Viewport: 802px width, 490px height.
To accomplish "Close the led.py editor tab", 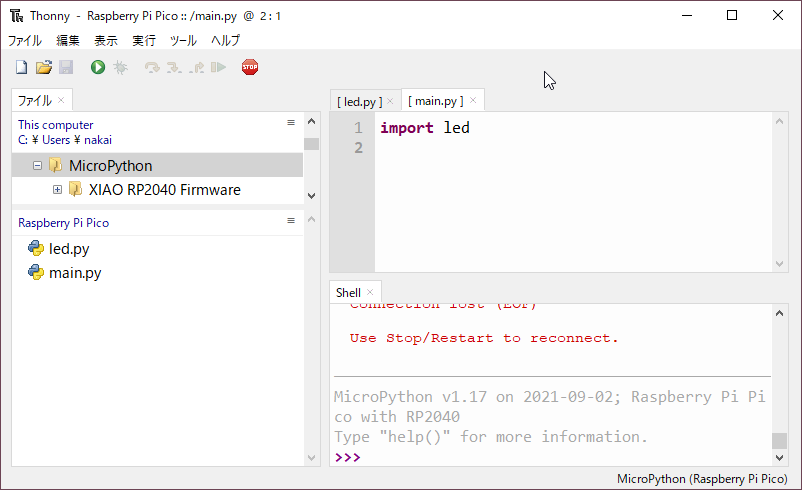I will click(390, 101).
